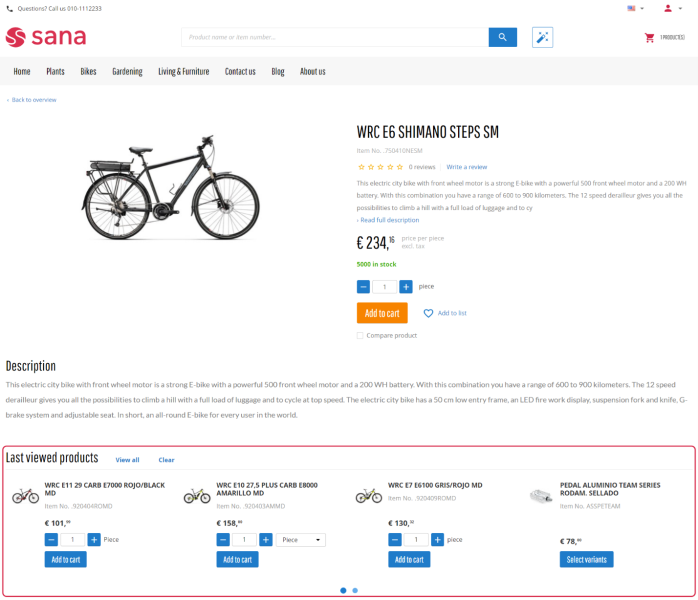This screenshot has height=600, width=698.
Task: Open the Bikes menu item
Action: [89, 72]
